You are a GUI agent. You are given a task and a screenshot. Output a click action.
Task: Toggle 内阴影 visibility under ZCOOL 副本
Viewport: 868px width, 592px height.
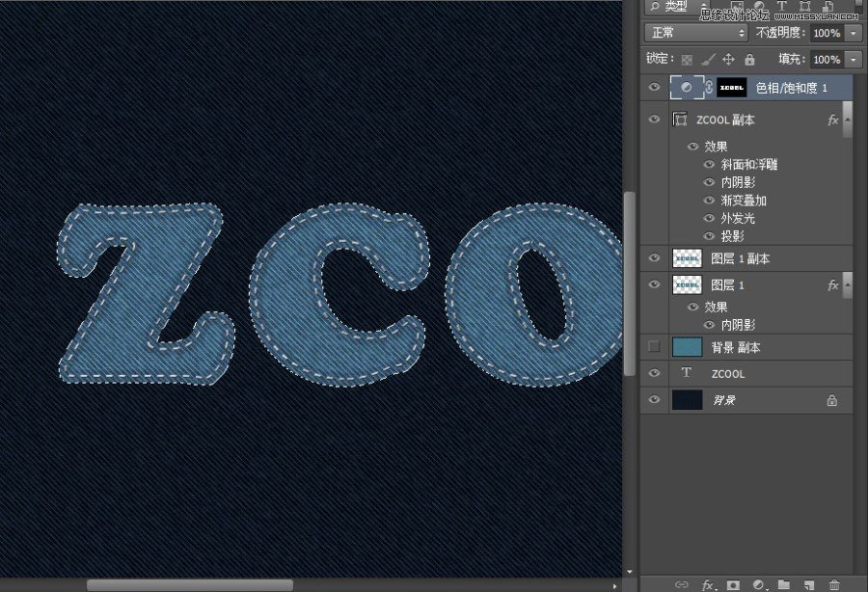click(709, 182)
